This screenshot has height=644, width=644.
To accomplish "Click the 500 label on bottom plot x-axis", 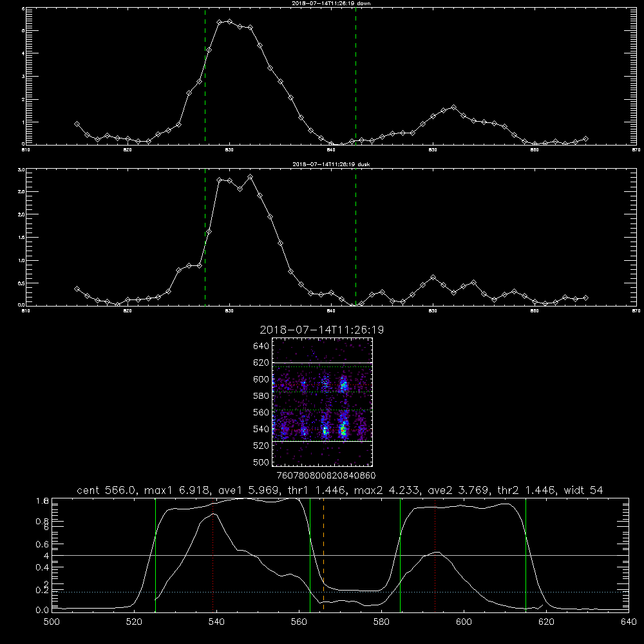I will (52, 622).
